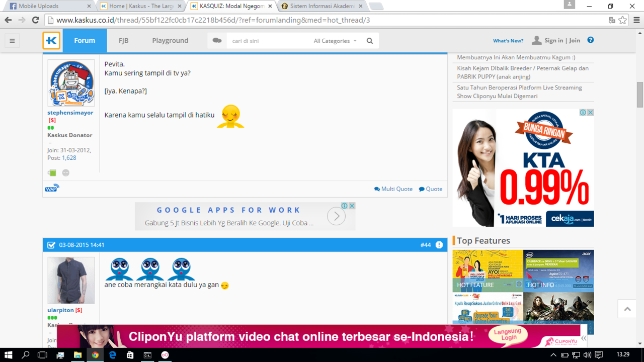This screenshot has height=362, width=644.
Task: Open the Playground navigation item
Action: pos(170,41)
